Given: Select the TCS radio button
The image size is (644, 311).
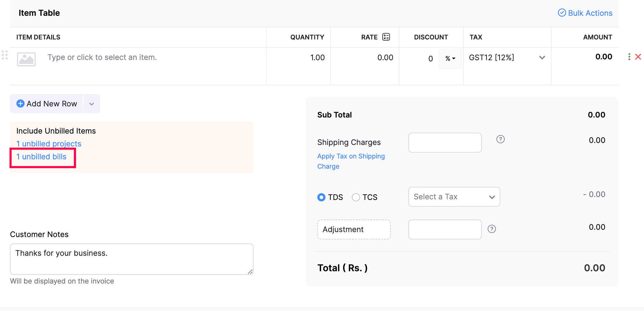Looking at the screenshot, I should pyautogui.click(x=356, y=197).
